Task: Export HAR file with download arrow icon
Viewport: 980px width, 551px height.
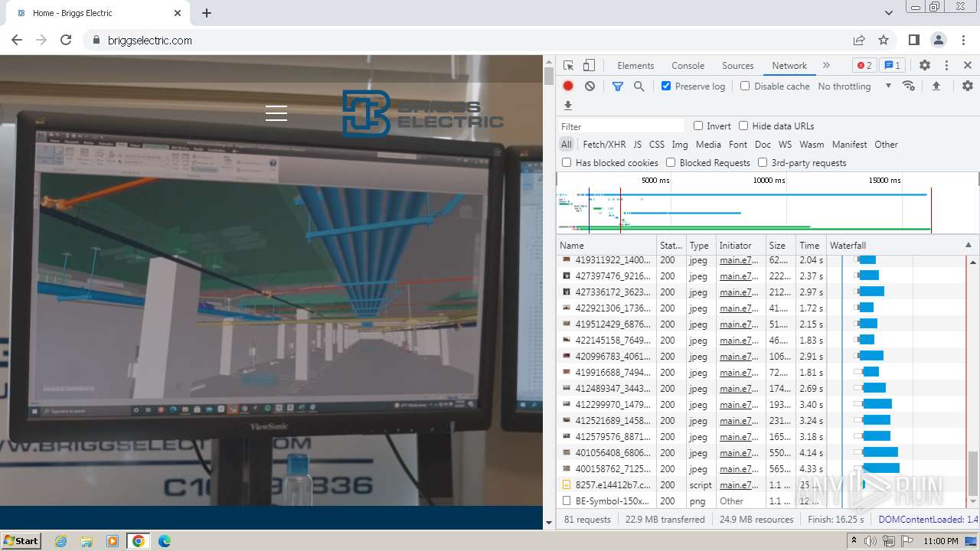Action: pos(568,106)
